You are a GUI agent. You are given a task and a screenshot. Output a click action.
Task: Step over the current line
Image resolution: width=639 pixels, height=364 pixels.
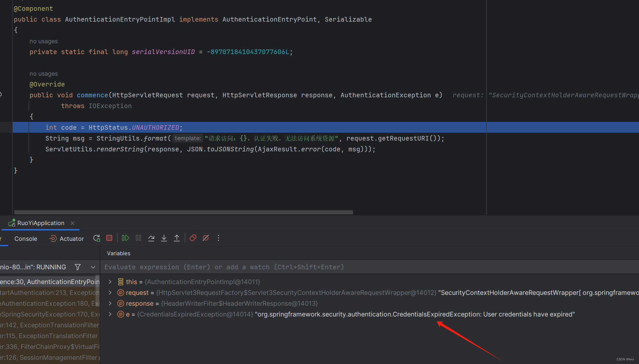(151, 238)
